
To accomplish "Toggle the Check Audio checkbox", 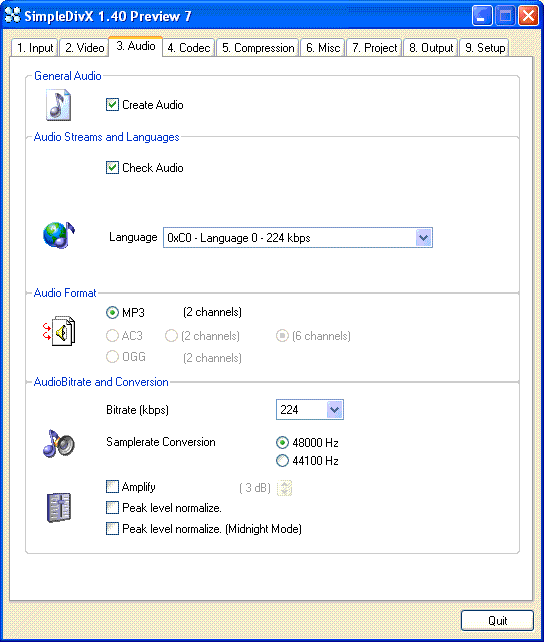I will point(112,167).
